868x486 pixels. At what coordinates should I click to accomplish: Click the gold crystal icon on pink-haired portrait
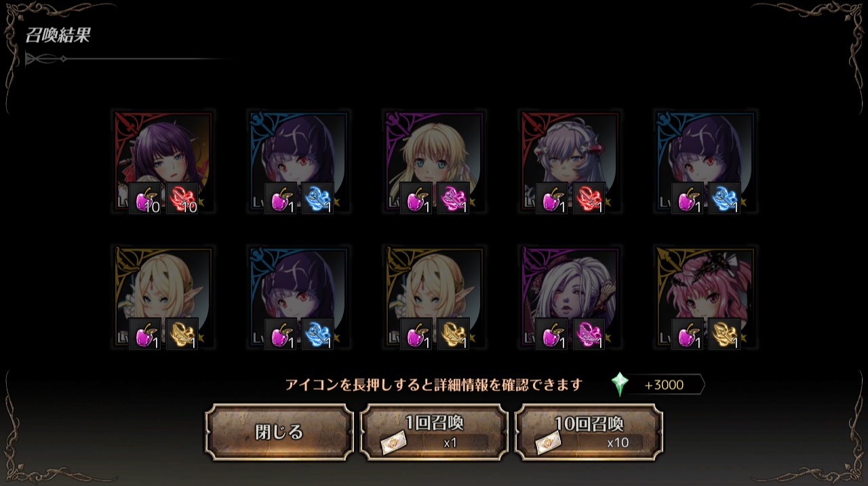725,334
